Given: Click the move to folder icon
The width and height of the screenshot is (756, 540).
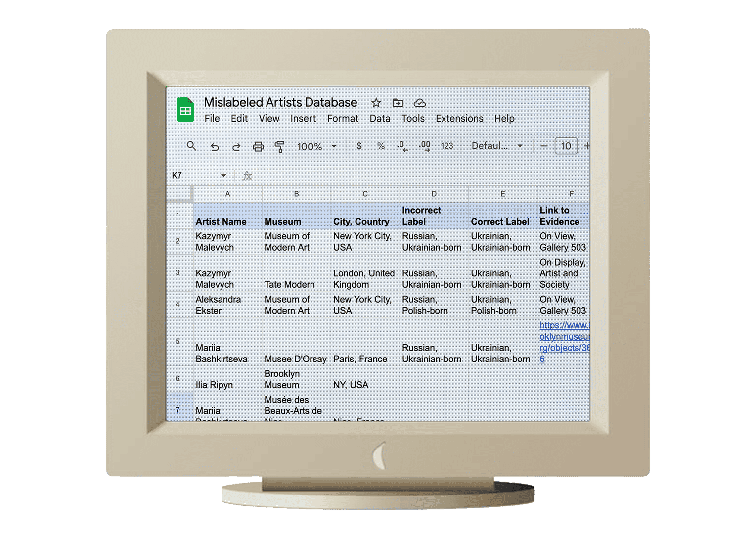Looking at the screenshot, I should (x=398, y=103).
